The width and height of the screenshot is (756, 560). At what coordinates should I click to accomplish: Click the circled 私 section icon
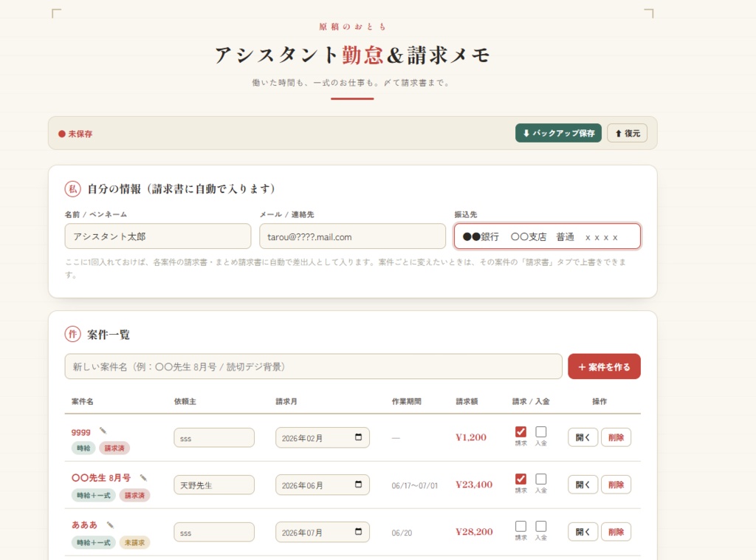(73, 188)
